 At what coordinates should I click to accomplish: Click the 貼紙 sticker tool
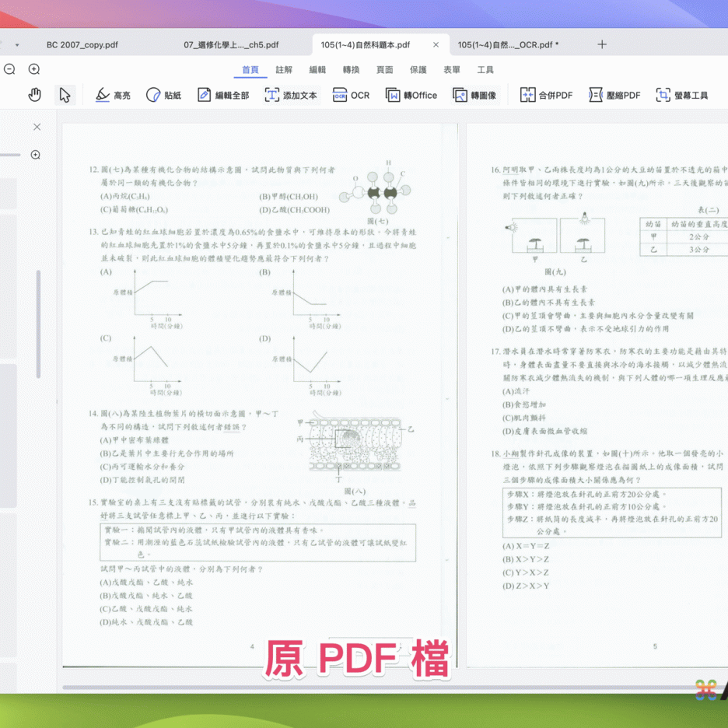click(163, 95)
